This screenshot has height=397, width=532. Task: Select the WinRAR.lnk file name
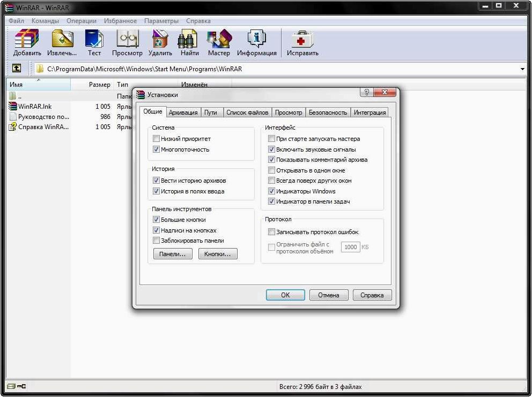pyautogui.click(x=35, y=107)
